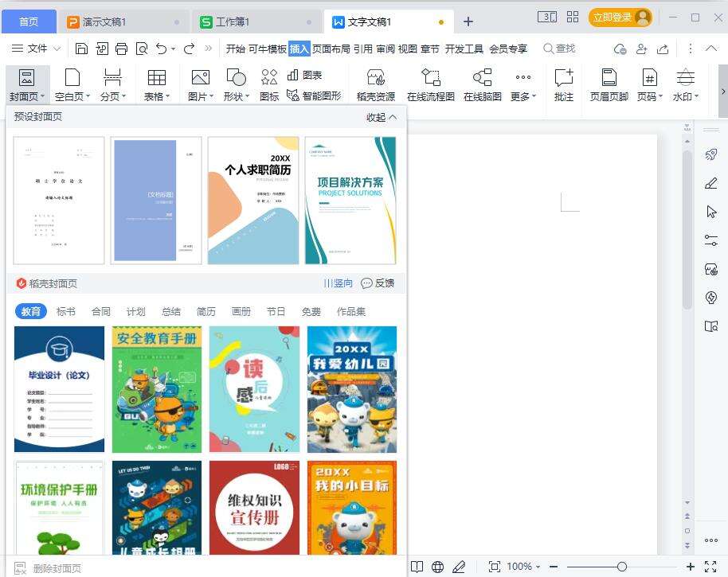
Task: Switch to the 页面布局 ribbon tab
Action: [331, 49]
